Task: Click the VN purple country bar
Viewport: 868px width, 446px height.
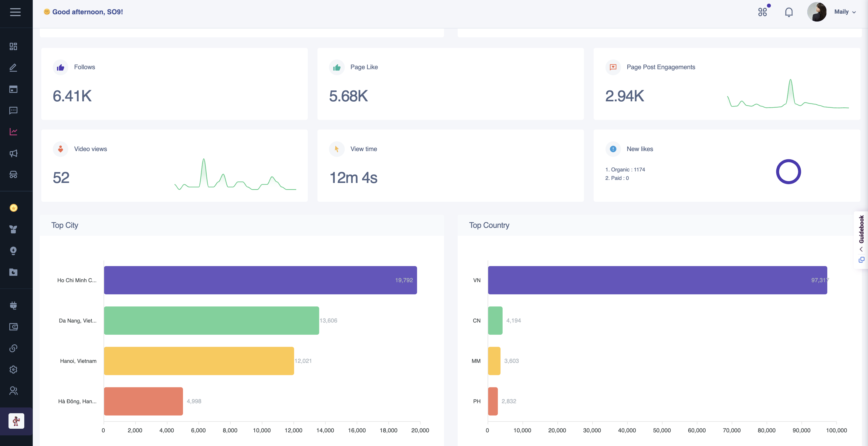Action: pos(657,280)
